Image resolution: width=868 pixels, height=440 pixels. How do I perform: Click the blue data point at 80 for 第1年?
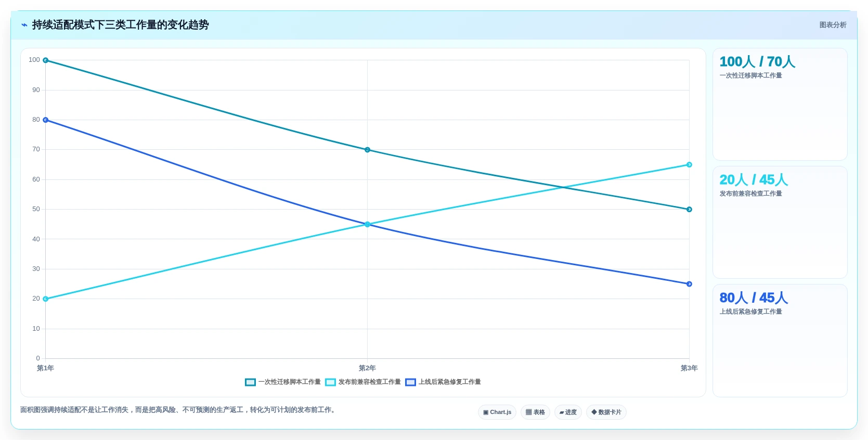coord(46,120)
